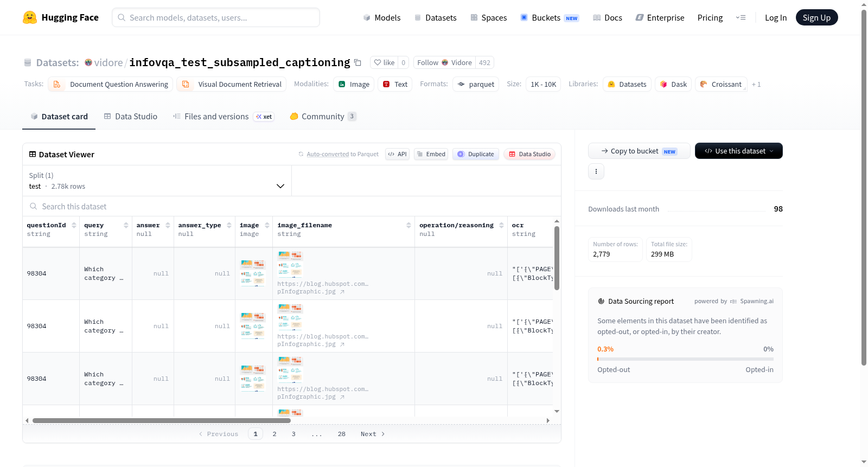Like this dataset with the heart button

pyautogui.click(x=384, y=62)
